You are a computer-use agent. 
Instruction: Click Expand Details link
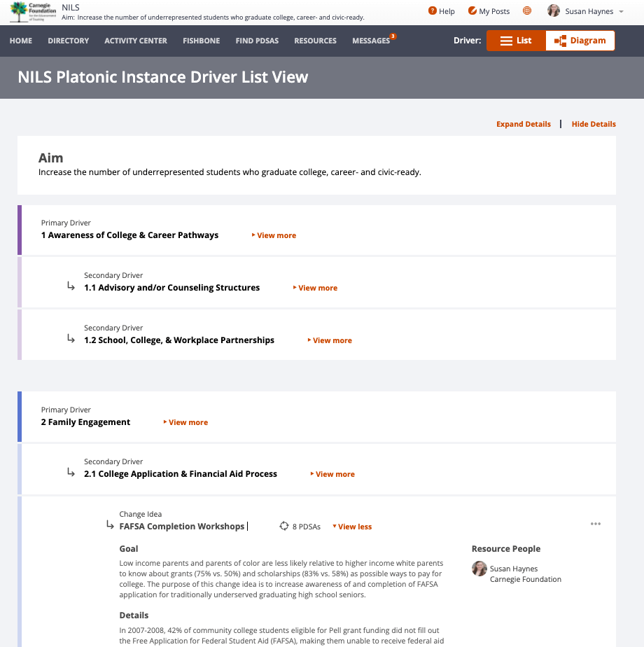point(524,124)
